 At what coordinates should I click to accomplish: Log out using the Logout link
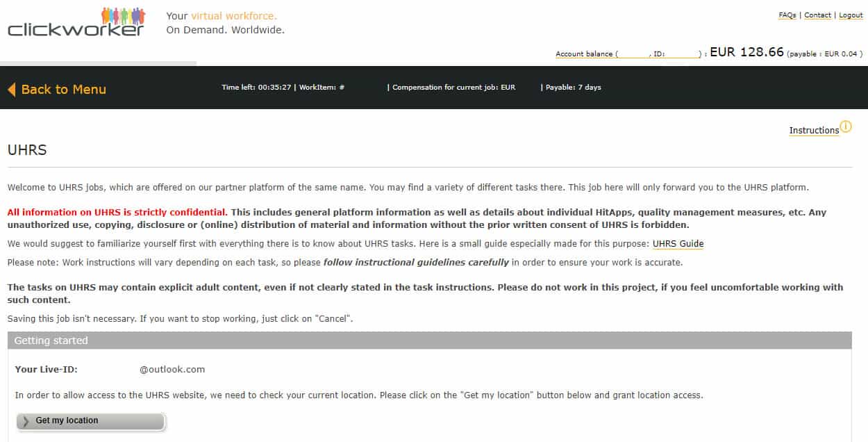[851, 15]
